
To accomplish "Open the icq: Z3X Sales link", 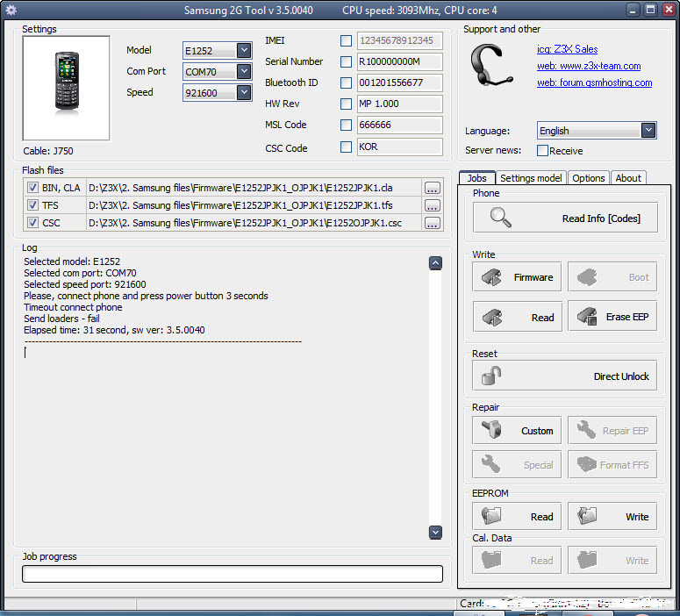I will [567, 49].
